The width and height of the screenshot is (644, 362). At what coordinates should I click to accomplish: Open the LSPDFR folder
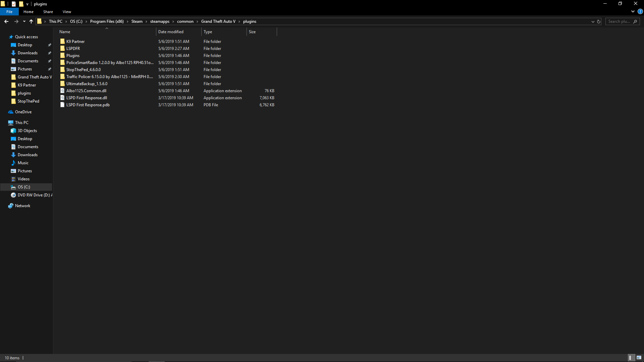click(x=73, y=49)
